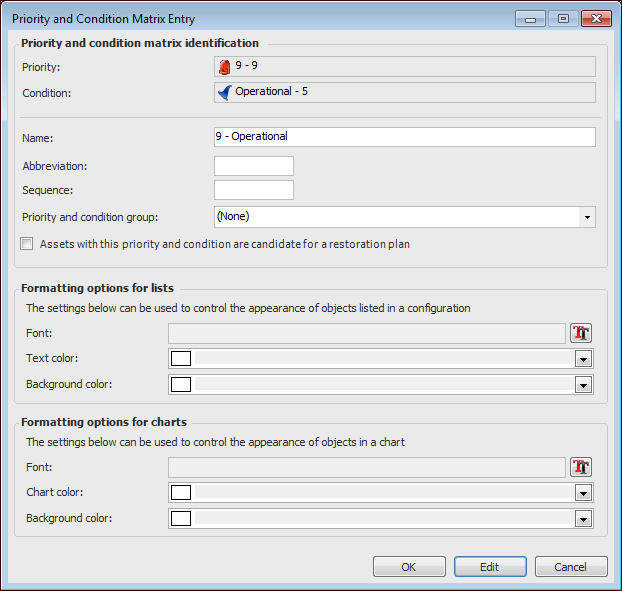
Task: Click the red Priority icon
Action: tap(225, 67)
